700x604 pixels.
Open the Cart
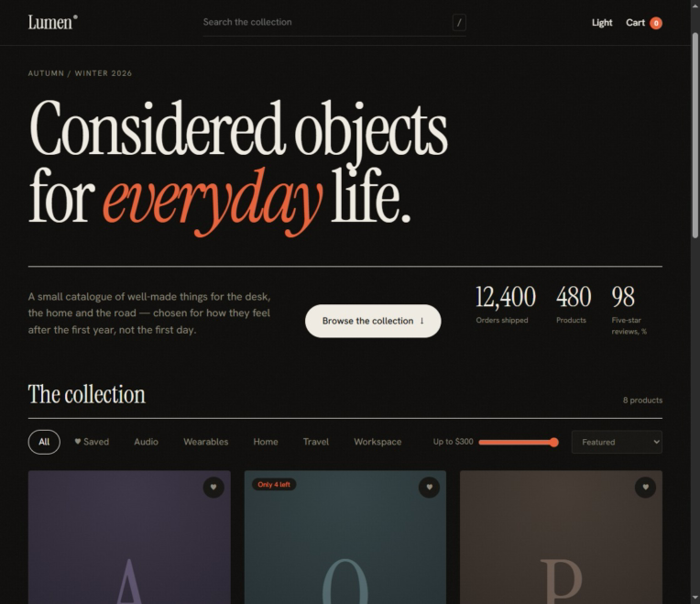(x=644, y=23)
